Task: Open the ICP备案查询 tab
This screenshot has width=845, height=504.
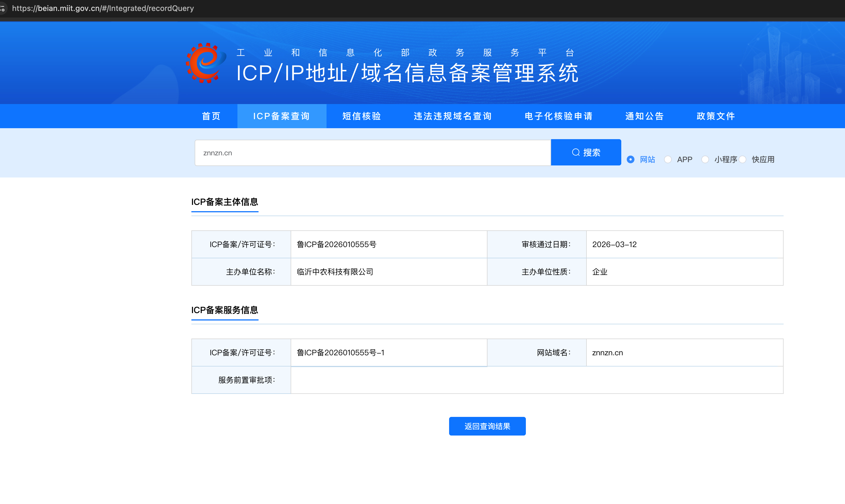Action: pos(282,116)
